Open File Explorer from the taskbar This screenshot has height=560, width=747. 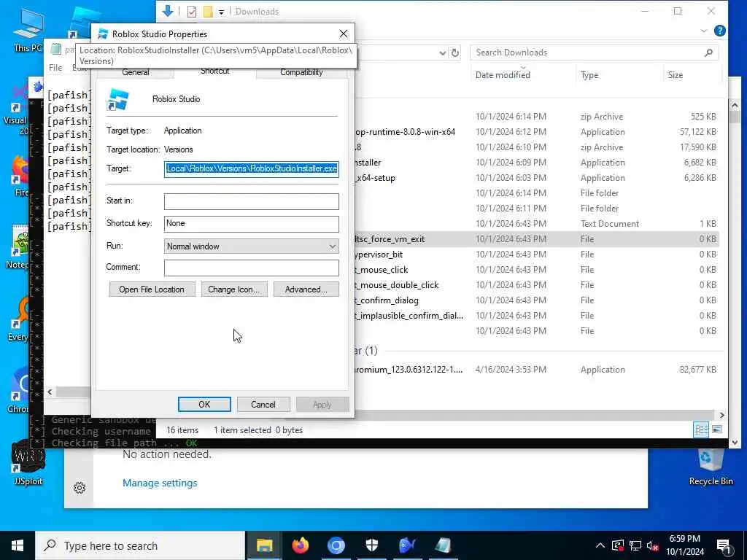point(264,545)
